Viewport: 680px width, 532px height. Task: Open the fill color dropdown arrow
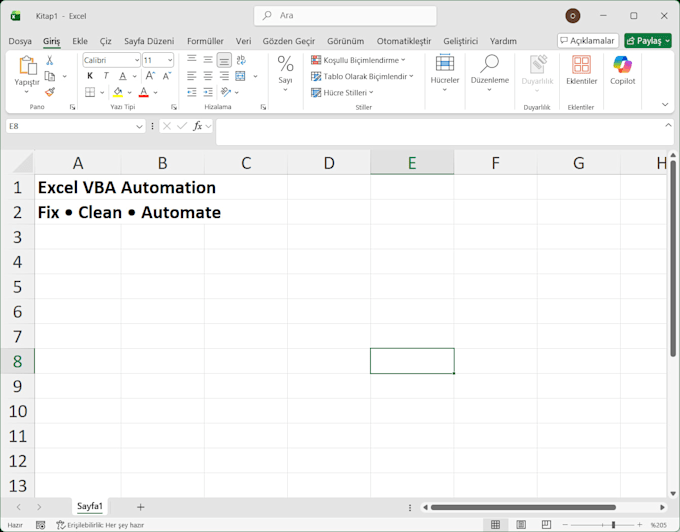pos(129,92)
